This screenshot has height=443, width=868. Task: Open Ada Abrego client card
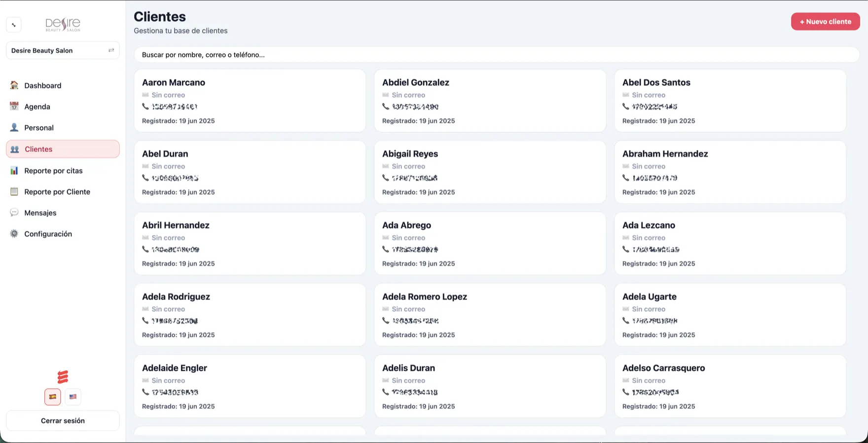coord(490,244)
